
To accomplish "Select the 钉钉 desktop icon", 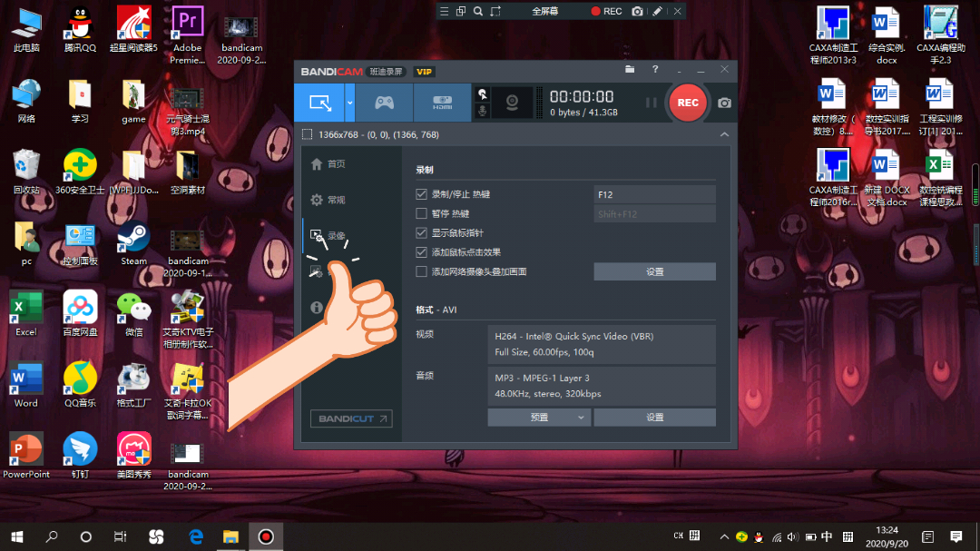I will [x=80, y=457].
